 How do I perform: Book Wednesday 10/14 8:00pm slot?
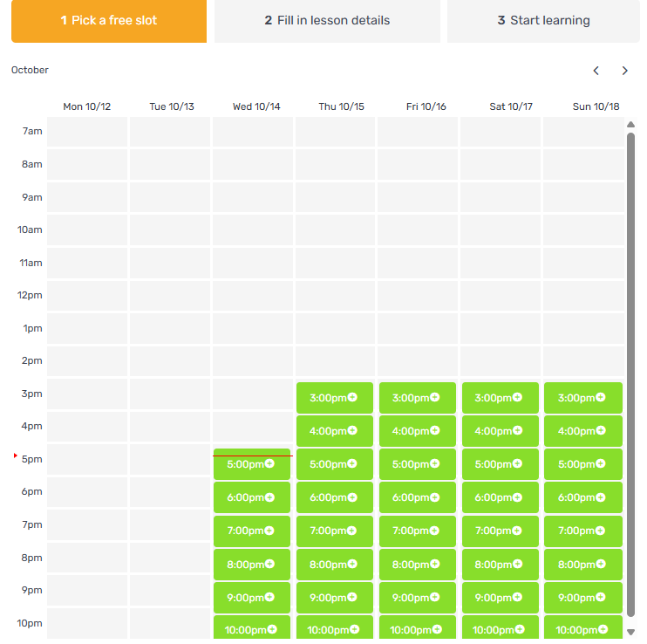[252, 565]
